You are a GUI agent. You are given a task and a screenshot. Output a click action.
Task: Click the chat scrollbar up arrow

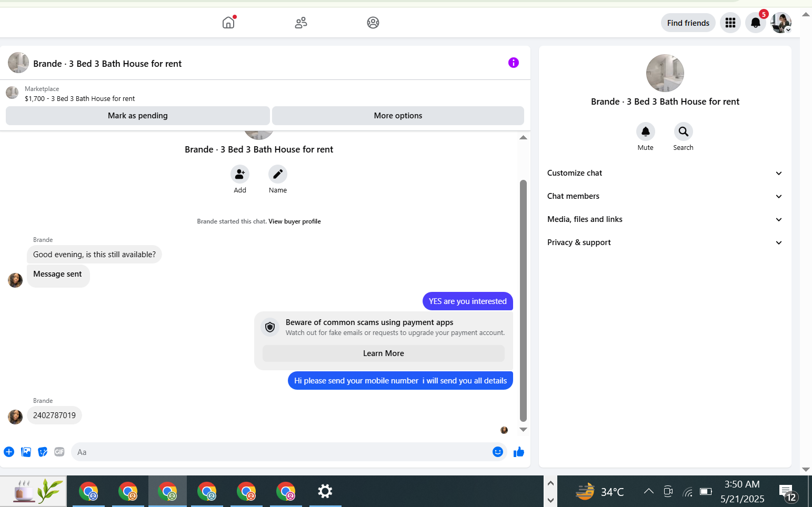523,137
